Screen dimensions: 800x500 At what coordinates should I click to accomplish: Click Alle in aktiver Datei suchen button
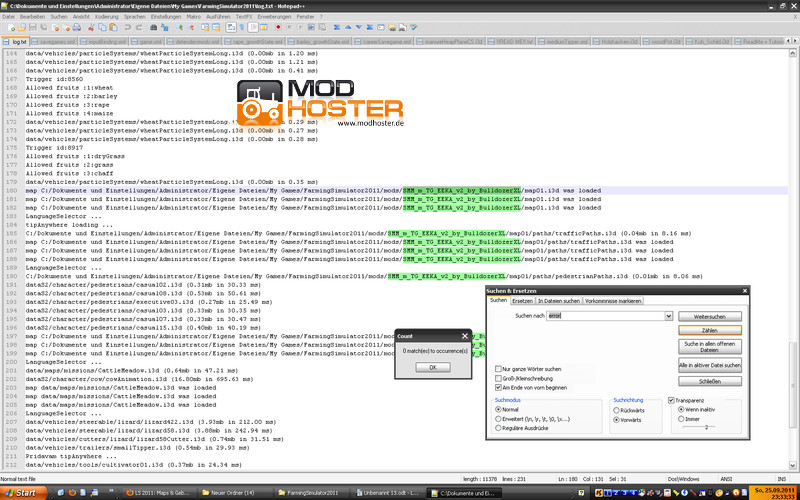pyautogui.click(x=710, y=365)
